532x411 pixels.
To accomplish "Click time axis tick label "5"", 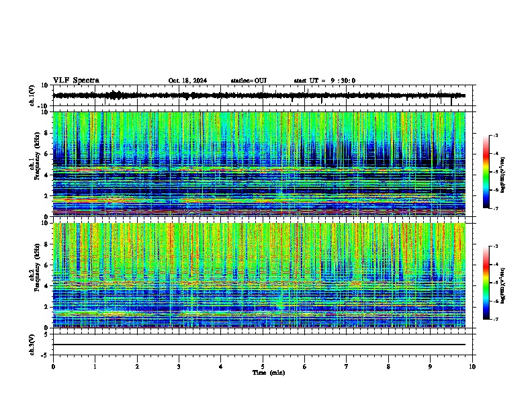I will (x=263, y=367).
